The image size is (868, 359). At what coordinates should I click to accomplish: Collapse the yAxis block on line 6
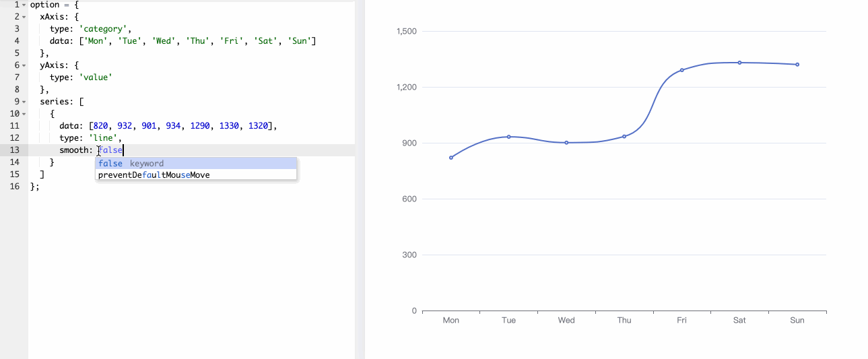[x=24, y=65]
